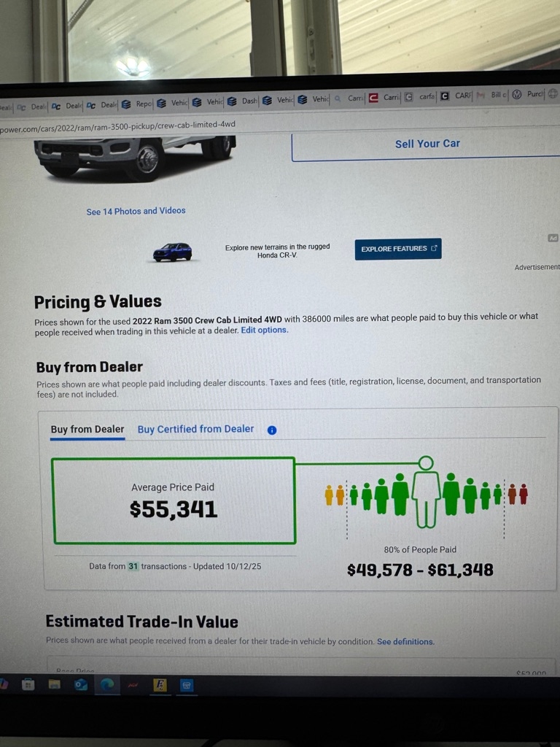Select the Buy from Dealer tab
The image size is (560, 747).
(87, 429)
